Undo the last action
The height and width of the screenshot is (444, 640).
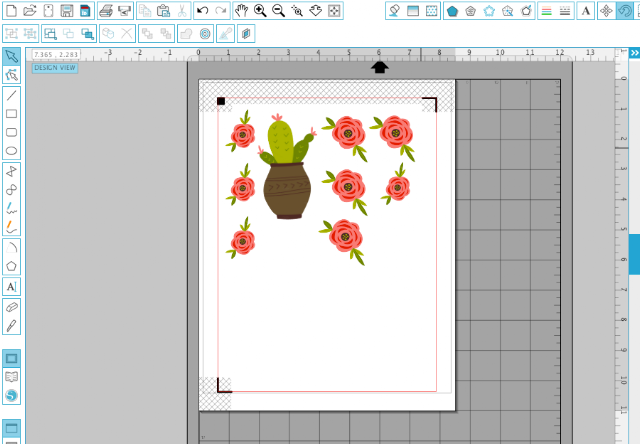pos(202,11)
